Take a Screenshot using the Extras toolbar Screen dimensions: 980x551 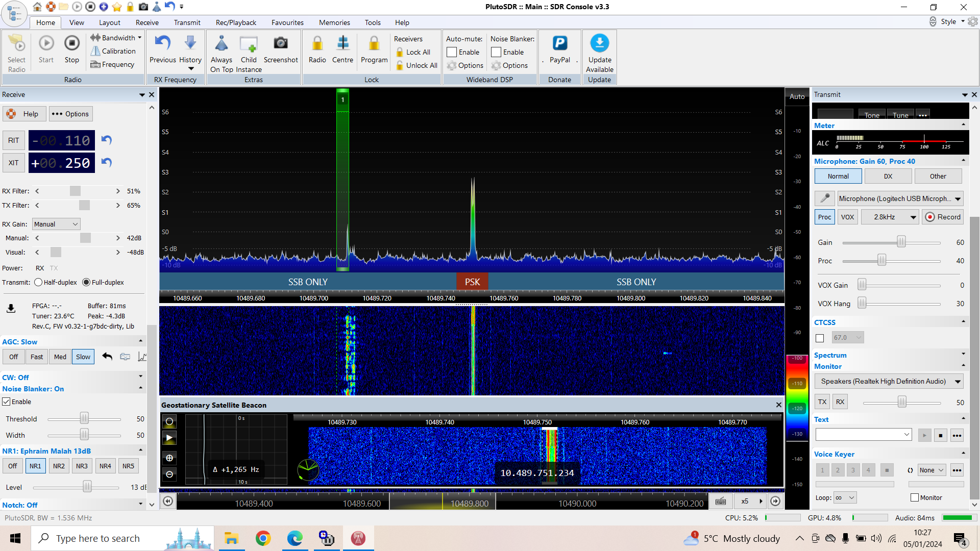281,48
